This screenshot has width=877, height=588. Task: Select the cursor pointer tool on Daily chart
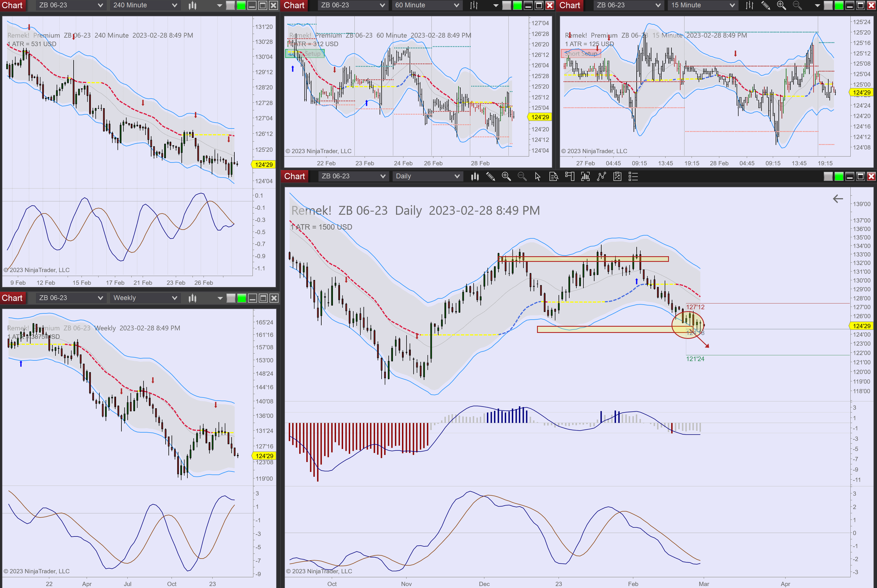[538, 176]
